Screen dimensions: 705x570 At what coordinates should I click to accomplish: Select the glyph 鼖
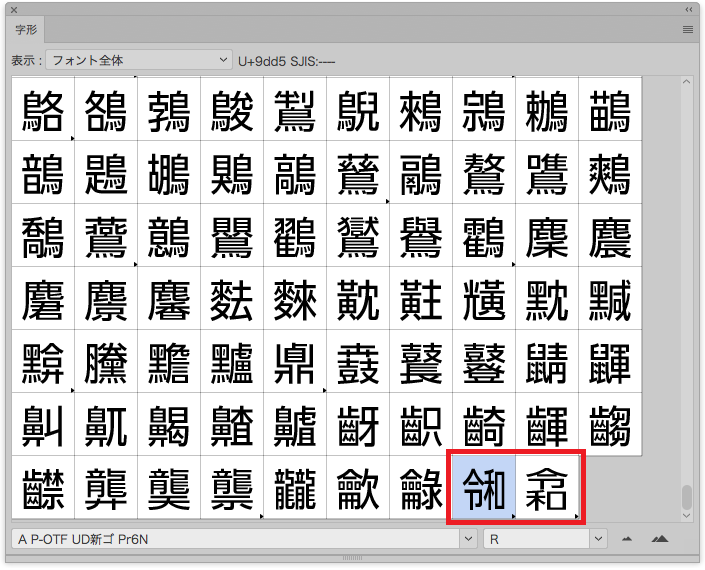[x=358, y=361]
